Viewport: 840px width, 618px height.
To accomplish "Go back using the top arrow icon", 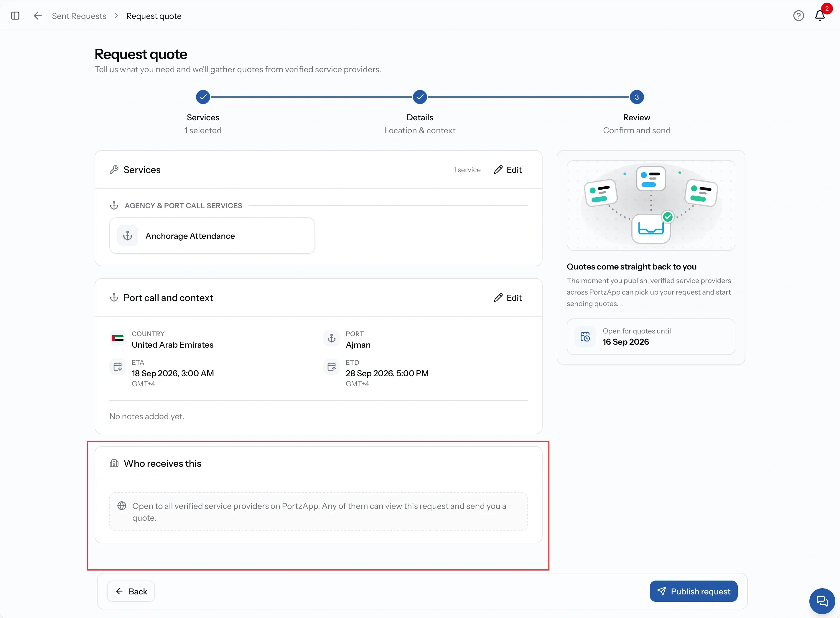I will pos(37,16).
